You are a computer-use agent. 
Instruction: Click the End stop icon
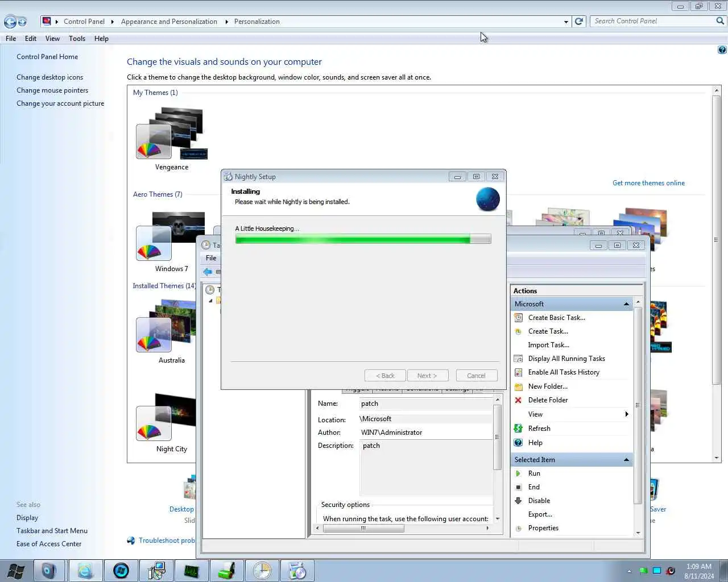pos(518,487)
